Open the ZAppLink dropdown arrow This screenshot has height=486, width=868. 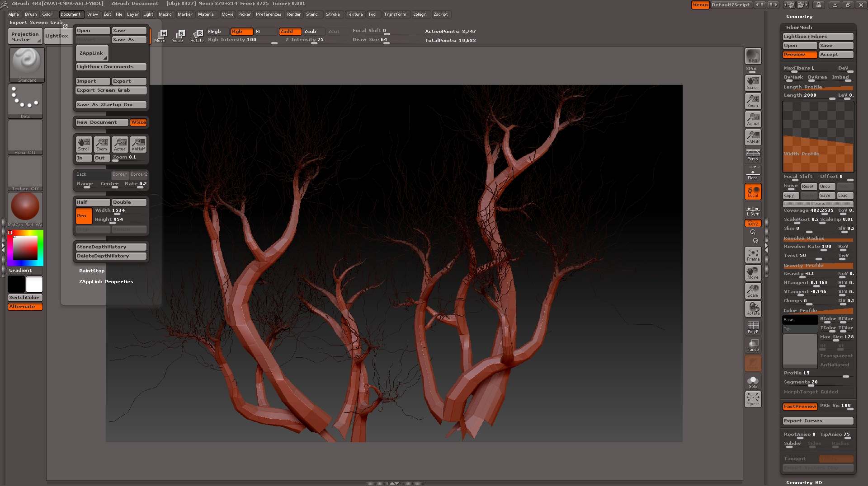click(104, 57)
